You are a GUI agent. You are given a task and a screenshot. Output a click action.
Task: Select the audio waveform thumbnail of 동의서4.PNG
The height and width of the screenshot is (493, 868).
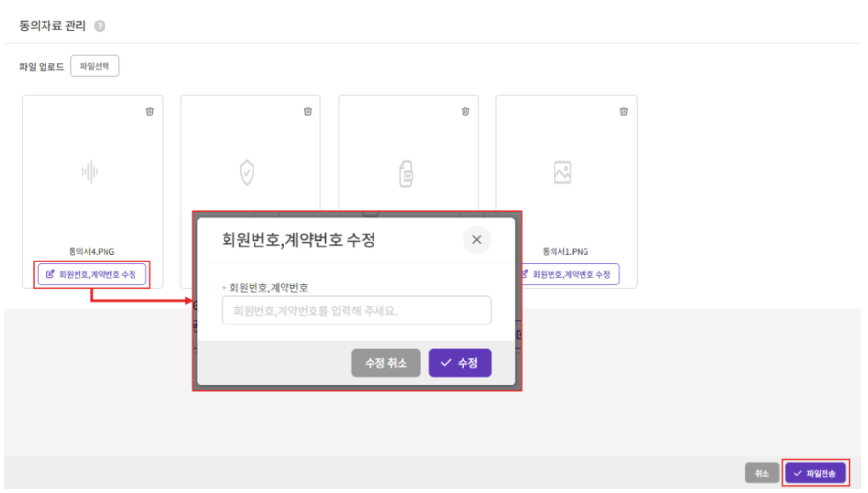click(x=90, y=171)
